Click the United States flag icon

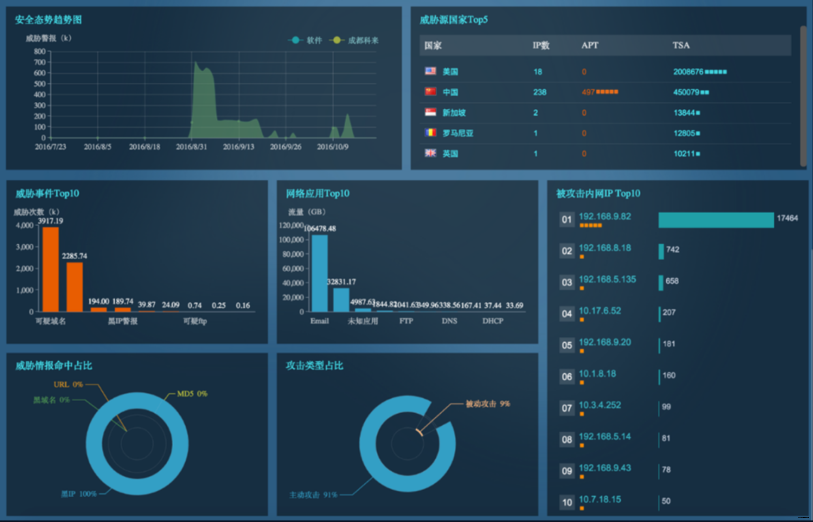430,71
